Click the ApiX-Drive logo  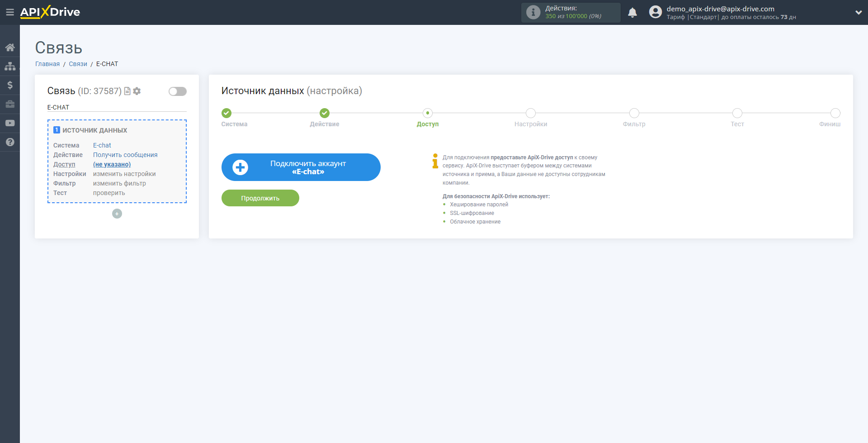50,12
